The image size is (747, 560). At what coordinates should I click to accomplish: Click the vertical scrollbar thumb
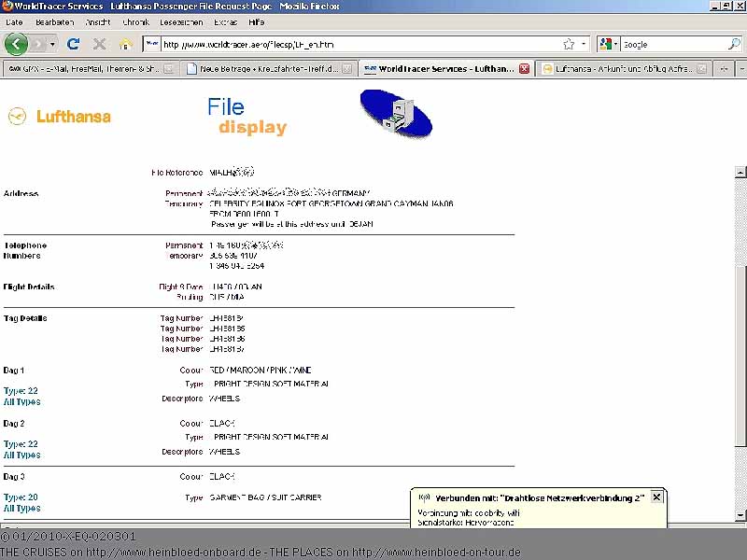pos(740,355)
